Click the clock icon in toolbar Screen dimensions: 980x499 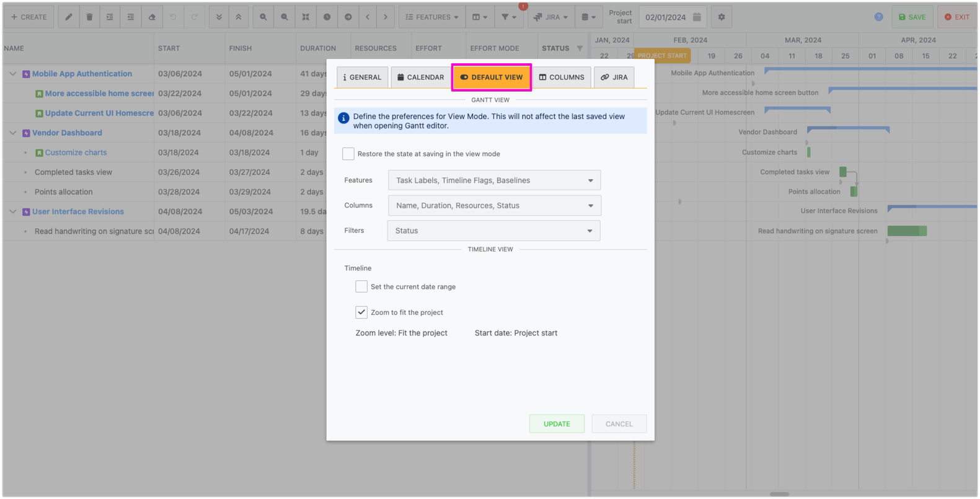pyautogui.click(x=327, y=17)
